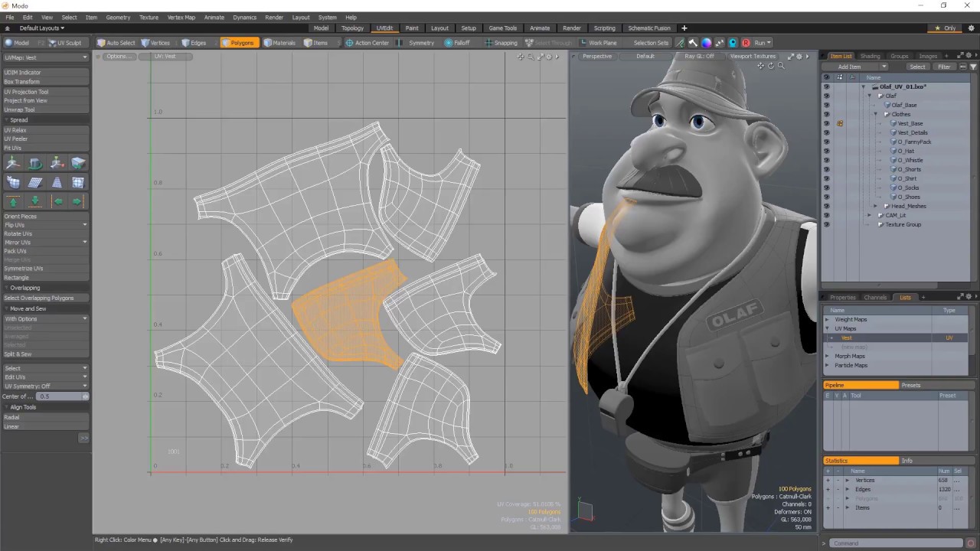Screen dimensions: 980x551
Task: Click the align down green arrow icon
Action: (34, 201)
